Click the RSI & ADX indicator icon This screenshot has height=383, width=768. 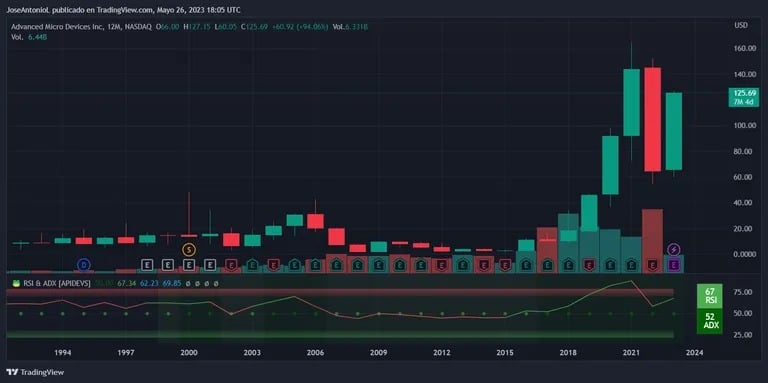point(16,283)
